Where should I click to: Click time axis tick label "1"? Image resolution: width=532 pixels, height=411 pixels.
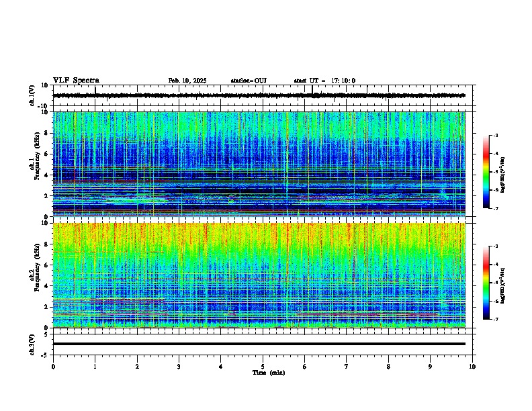tap(95, 367)
